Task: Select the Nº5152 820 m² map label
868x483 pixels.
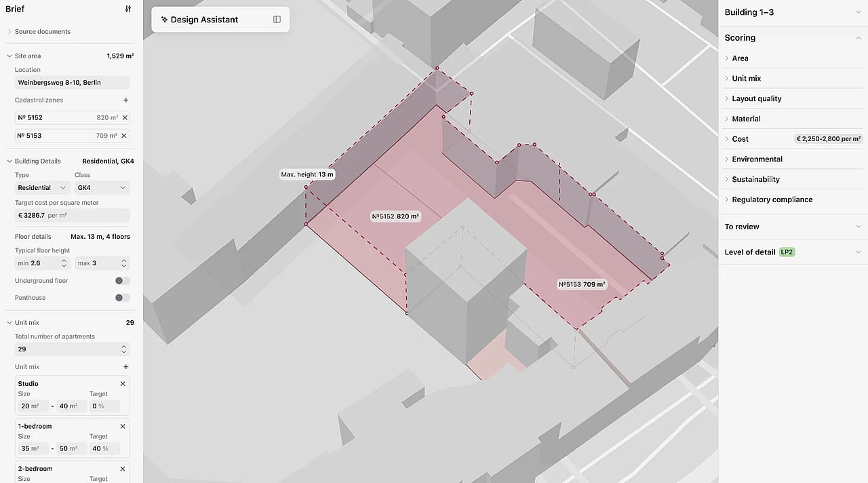Action: point(395,217)
